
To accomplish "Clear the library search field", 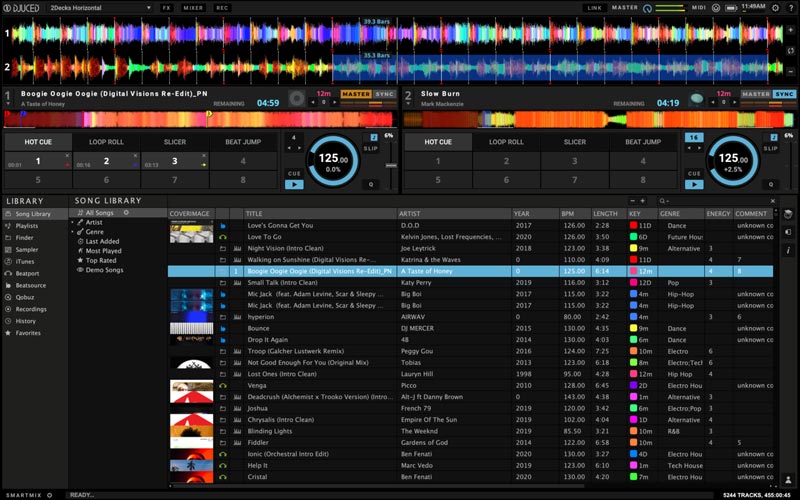I will [x=772, y=201].
